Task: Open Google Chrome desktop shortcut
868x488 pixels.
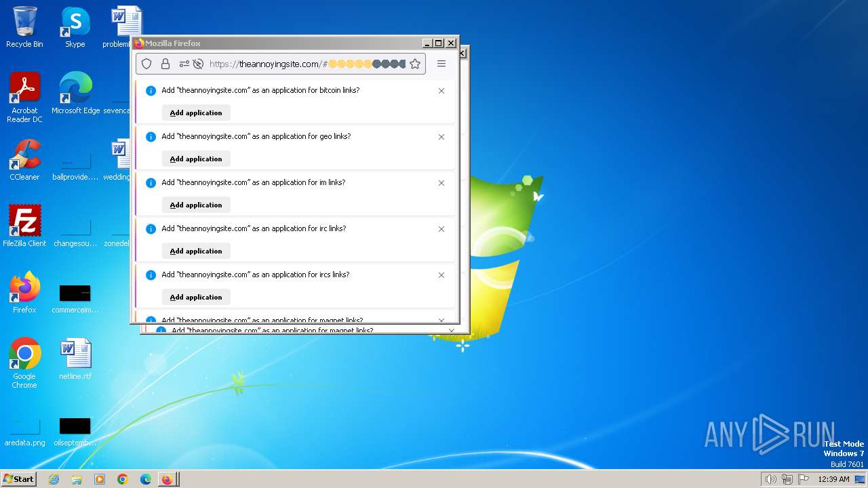Action: coord(24,363)
